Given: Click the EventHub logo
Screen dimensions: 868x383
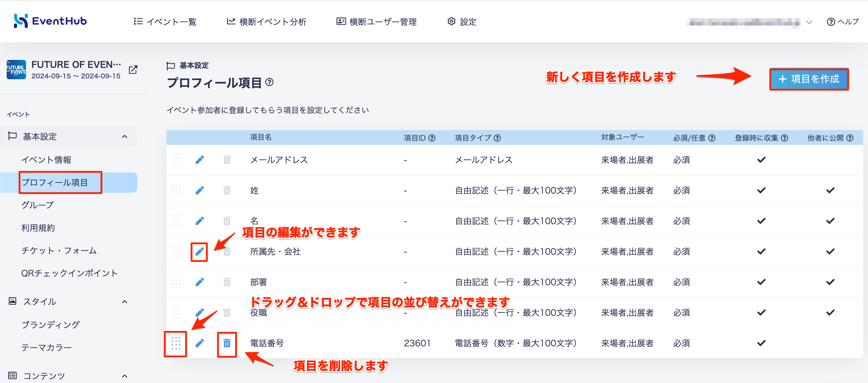Looking at the screenshot, I should pyautogui.click(x=50, y=21).
